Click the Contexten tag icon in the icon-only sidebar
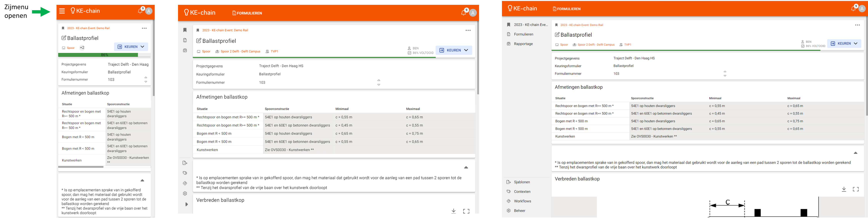Image resolution: width=868 pixels, height=218 pixels. (x=185, y=173)
